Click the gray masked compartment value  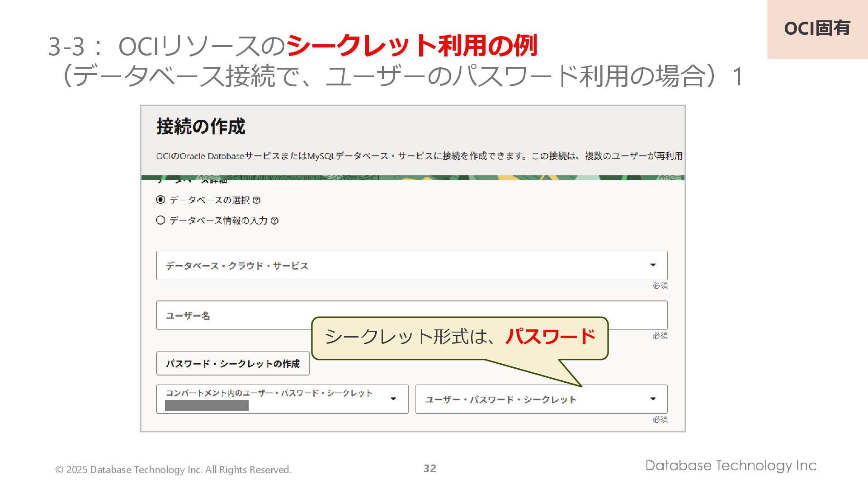pyautogui.click(x=207, y=406)
